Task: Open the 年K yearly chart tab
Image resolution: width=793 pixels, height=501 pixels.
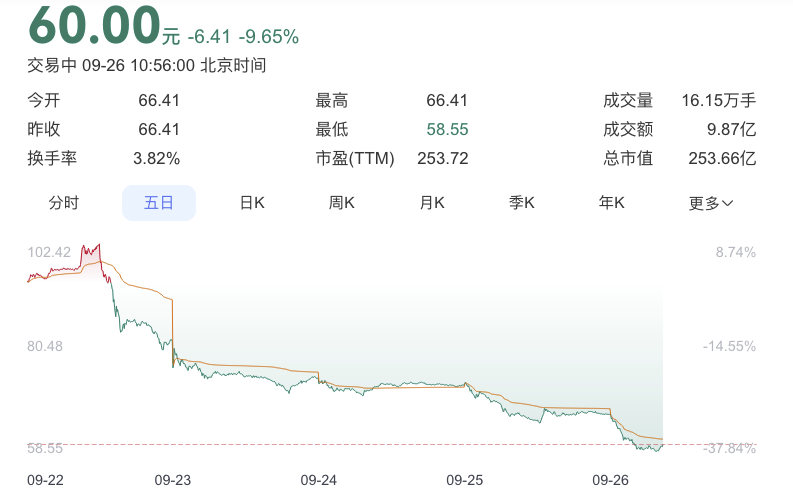Action: click(612, 203)
